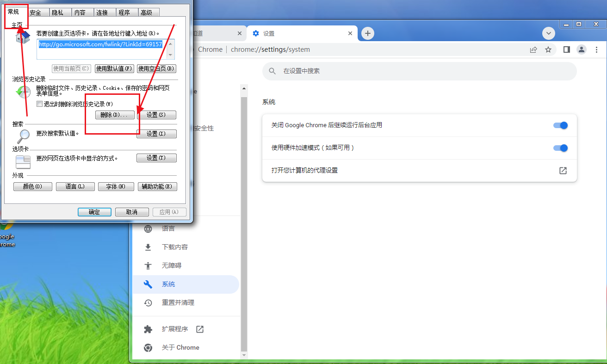The height and width of the screenshot is (364, 607).
Task: Open computer proxy settings external link icon
Action: point(563,171)
